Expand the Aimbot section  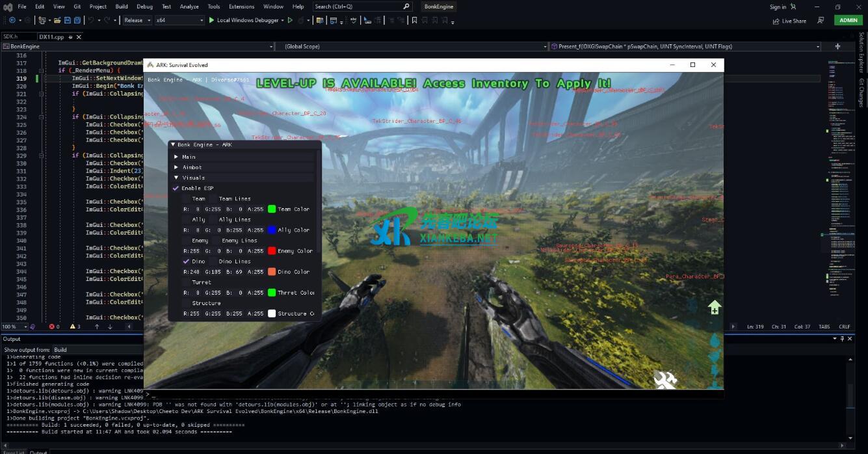click(x=176, y=167)
